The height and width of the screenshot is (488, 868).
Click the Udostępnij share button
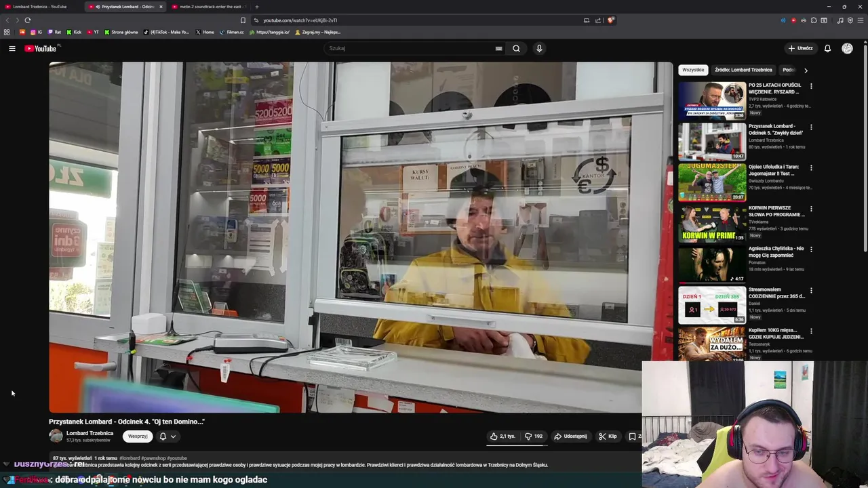570,436
